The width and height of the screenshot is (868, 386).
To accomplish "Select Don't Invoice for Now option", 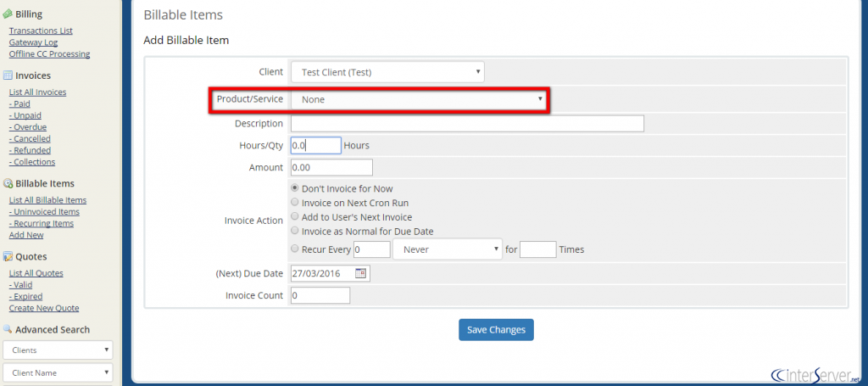I will point(295,188).
